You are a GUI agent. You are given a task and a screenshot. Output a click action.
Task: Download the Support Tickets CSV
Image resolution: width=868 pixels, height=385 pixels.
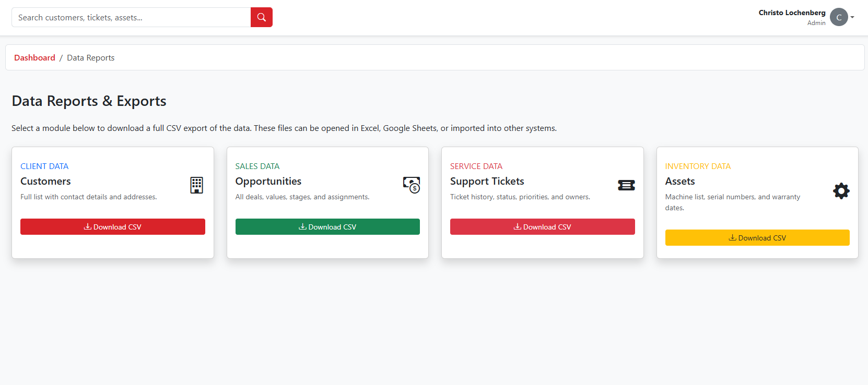coord(543,227)
